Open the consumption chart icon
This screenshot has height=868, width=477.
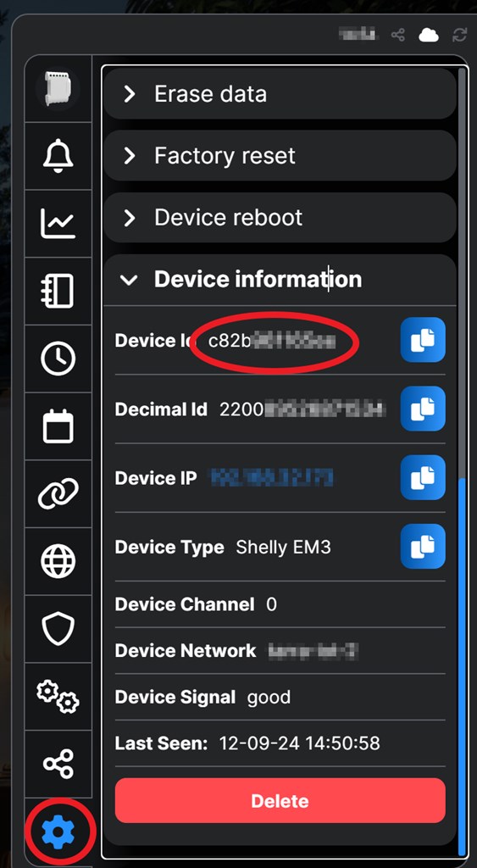coord(58,223)
